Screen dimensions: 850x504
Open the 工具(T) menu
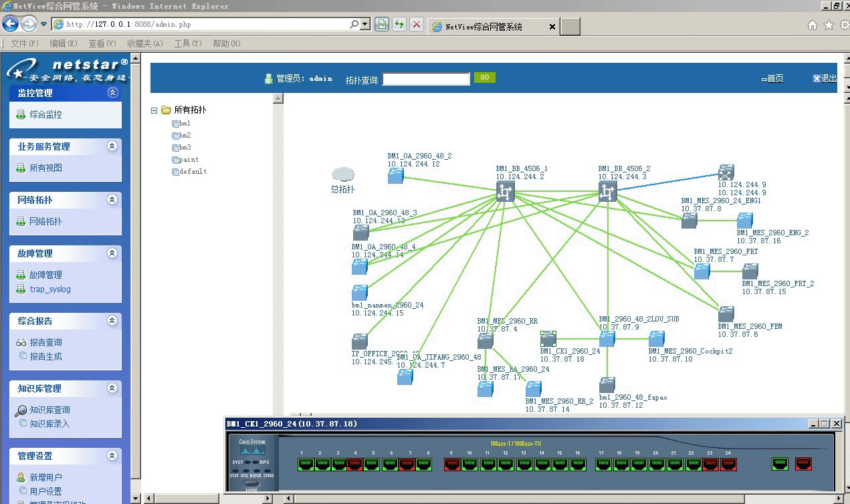pyautogui.click(x=188, y=43)
